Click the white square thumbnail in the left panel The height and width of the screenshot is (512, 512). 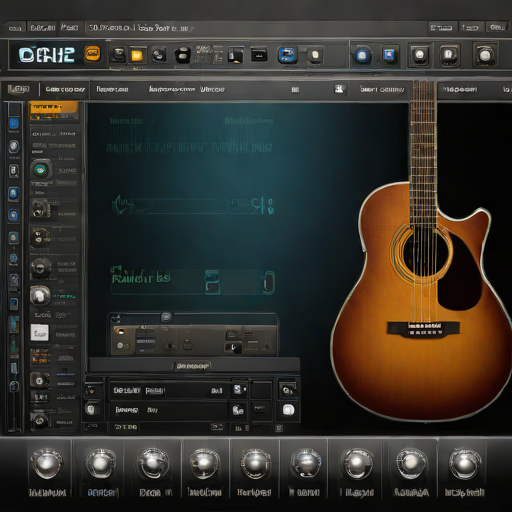tap(40, 332)
